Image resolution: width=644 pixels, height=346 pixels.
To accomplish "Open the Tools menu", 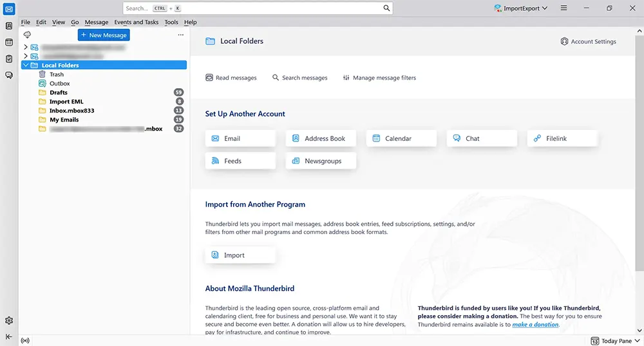I will pos(171,22).
